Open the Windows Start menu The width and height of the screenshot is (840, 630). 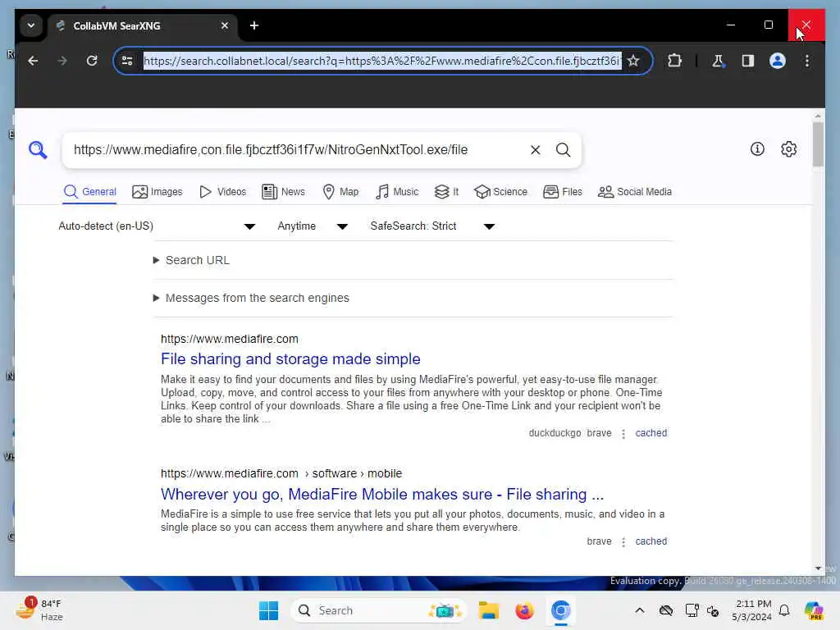tap(268, 610)
